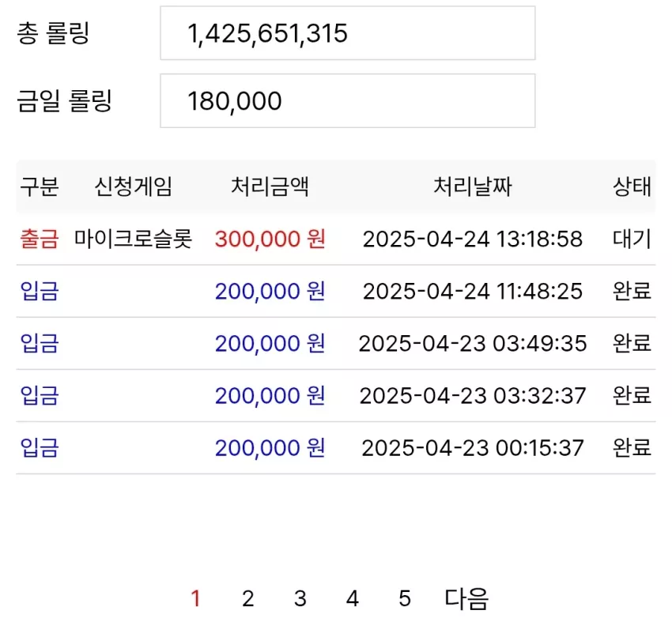Click the 금일 롤링 amount field
This screenshot has height=633, width=672.
[348, 100]
